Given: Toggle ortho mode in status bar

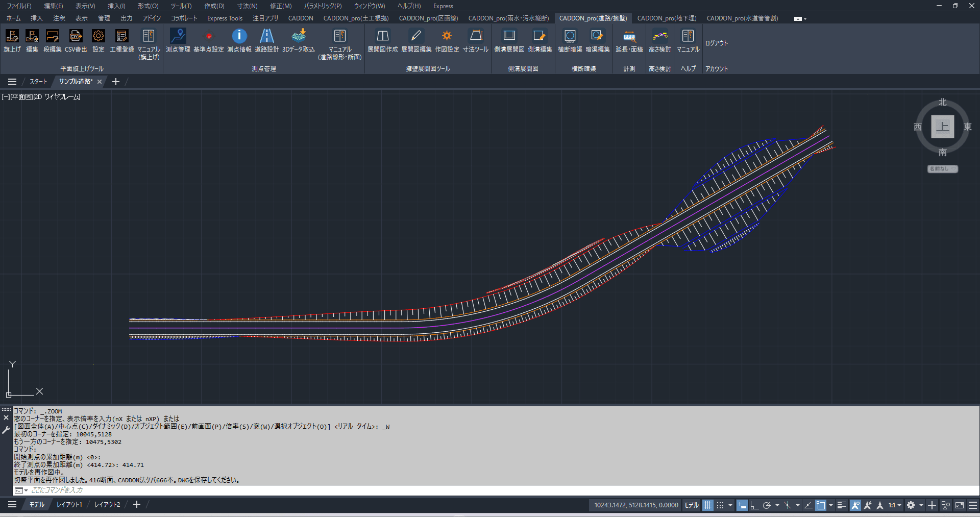Looking at the screenshot, I should point(754,505).
